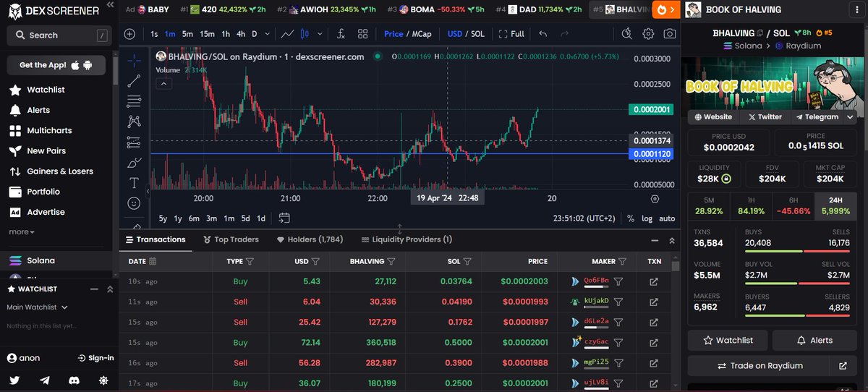Select the 6H performance period

click(x=793, y=205)
